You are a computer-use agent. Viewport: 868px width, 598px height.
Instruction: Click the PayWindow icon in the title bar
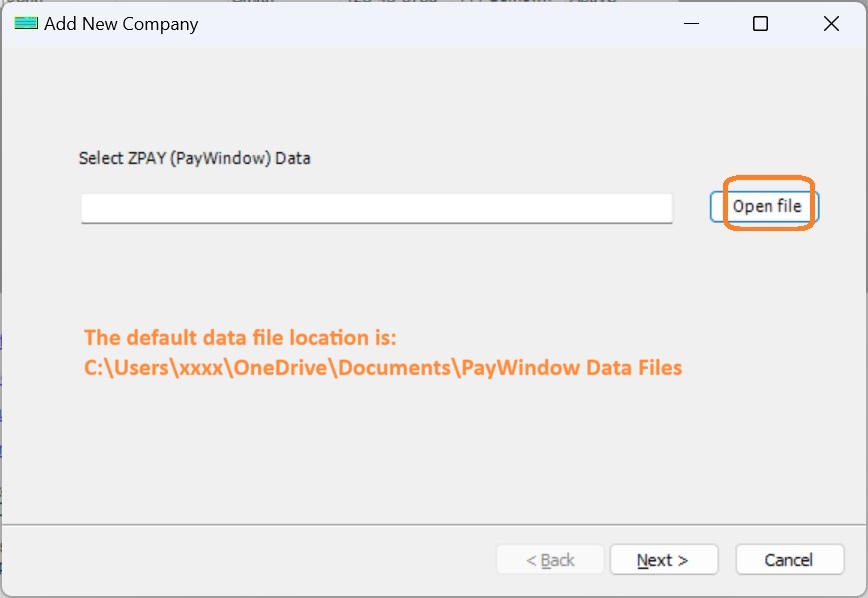click(x=25, y=23)
